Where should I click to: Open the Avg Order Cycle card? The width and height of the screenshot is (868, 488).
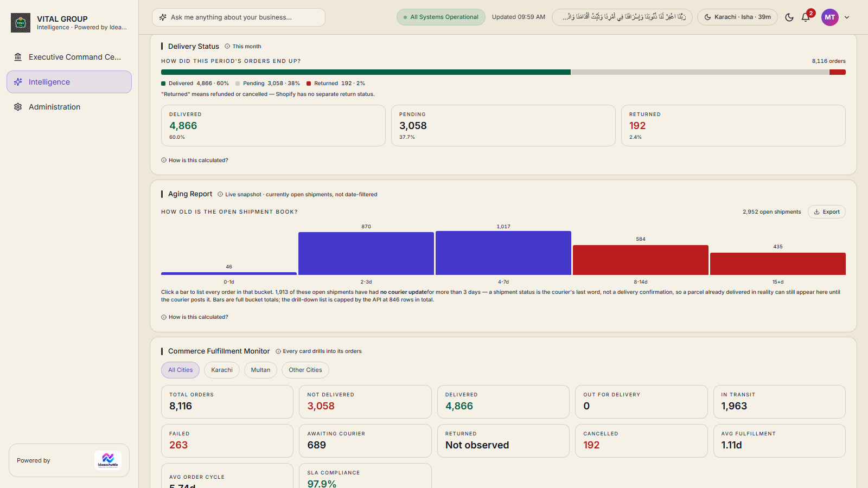coord(227,476)
